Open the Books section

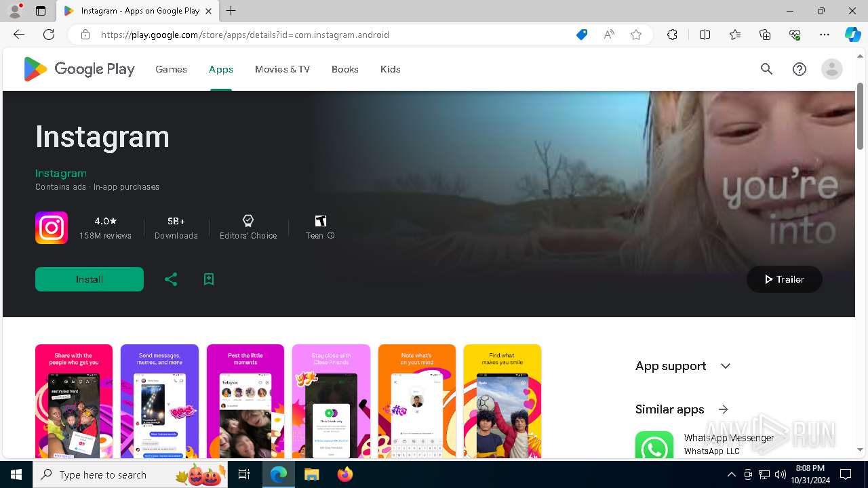point(345,69)
